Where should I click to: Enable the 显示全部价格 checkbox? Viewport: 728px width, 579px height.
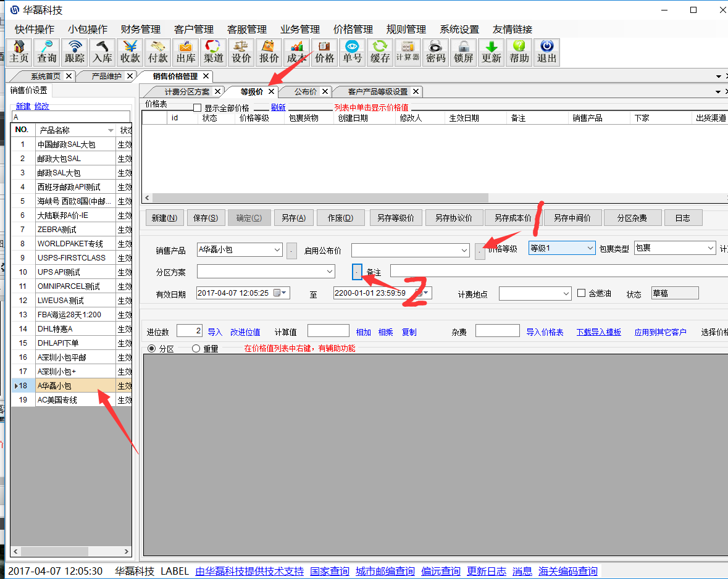(x=198, y=108)
